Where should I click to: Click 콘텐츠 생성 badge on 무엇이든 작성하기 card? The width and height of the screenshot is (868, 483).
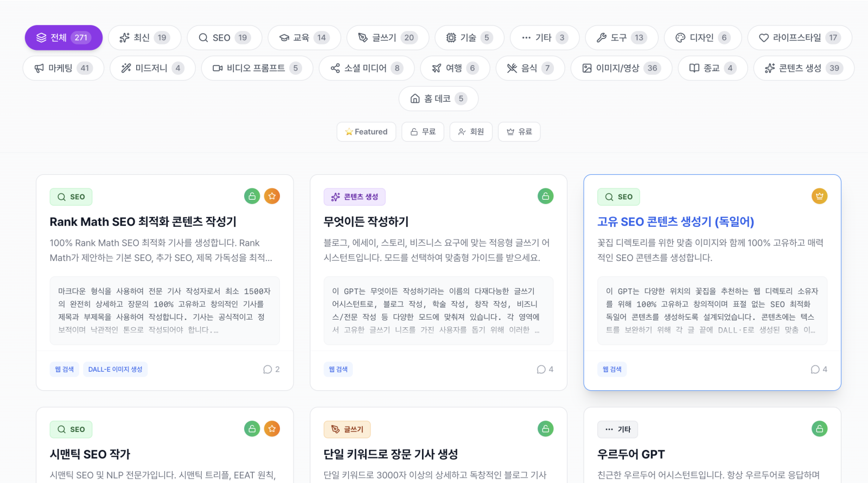354,197
